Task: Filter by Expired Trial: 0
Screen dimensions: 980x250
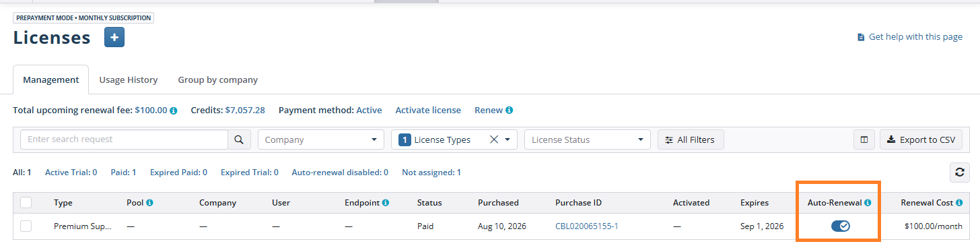Action: click(x=250, y=173)
